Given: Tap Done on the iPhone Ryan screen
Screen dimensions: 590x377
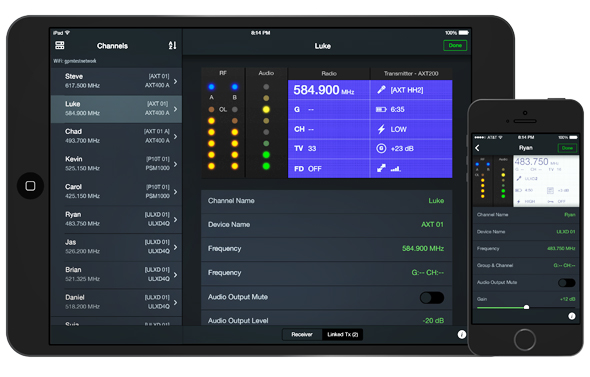Looking at the screenshot, I should 567,148.
